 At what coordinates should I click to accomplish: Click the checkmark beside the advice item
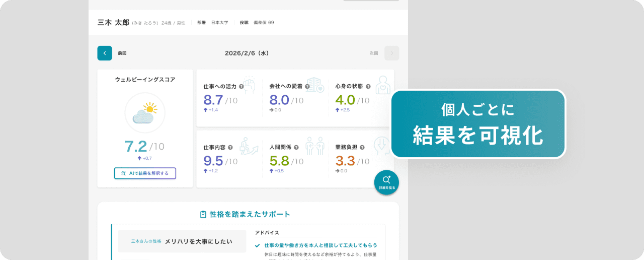click(x=258, y=245)
